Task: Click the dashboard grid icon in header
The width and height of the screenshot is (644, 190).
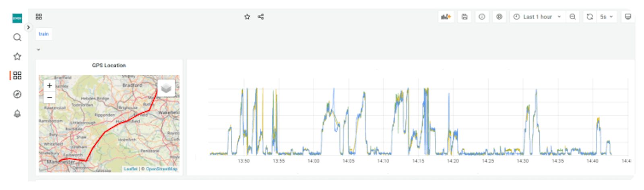Action: (39, 16)
